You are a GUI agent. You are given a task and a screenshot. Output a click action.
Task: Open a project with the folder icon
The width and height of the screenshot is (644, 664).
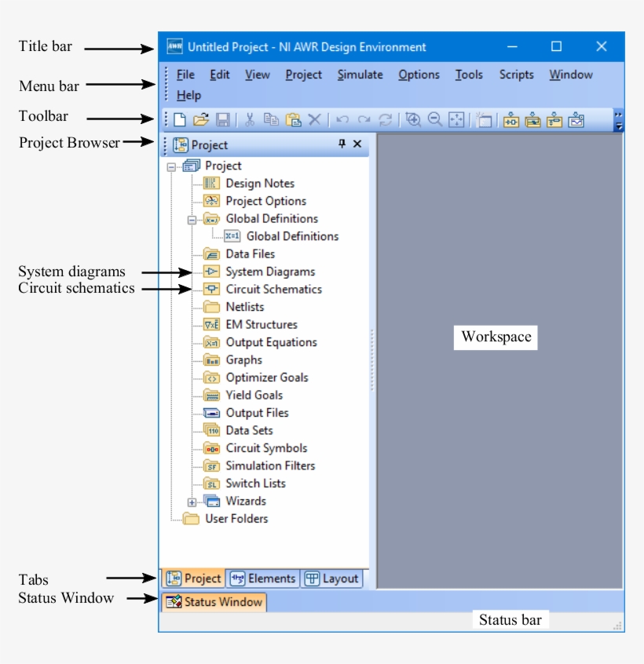tap(201, 120)
